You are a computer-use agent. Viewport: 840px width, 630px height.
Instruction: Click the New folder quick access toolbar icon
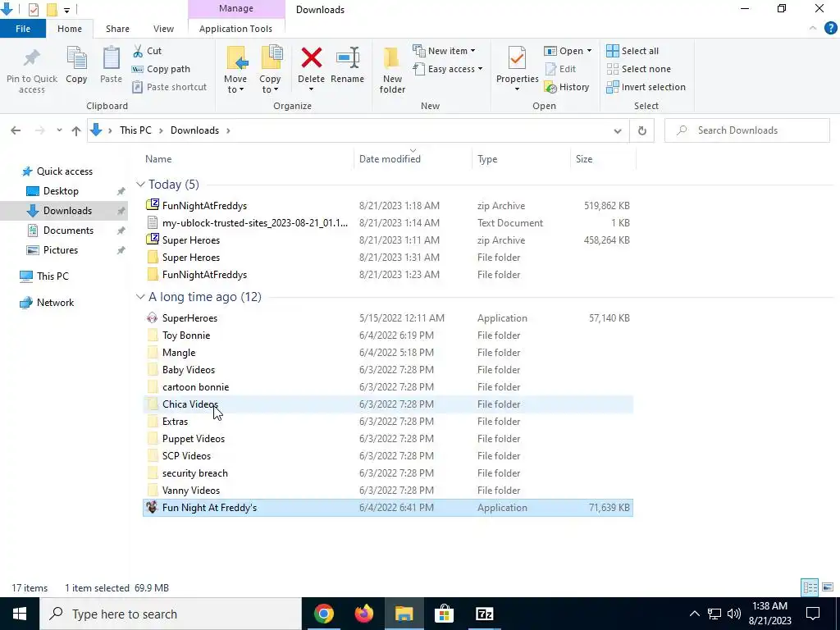tap(52, 10)
